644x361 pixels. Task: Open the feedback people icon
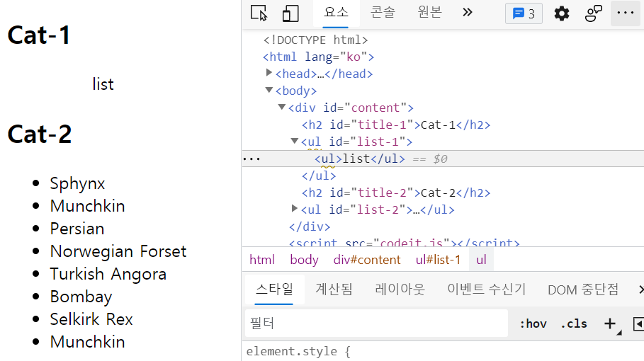[593, 13]
